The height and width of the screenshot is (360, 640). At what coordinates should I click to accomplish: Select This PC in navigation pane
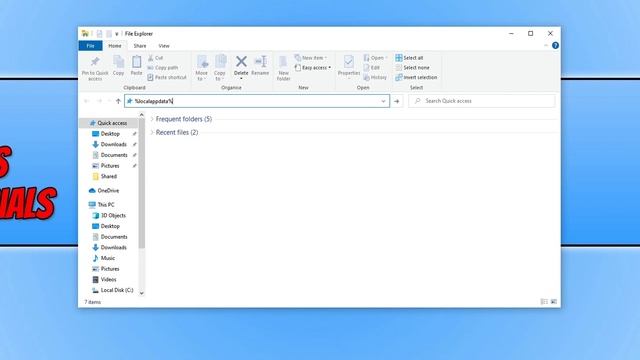point(105,205)
